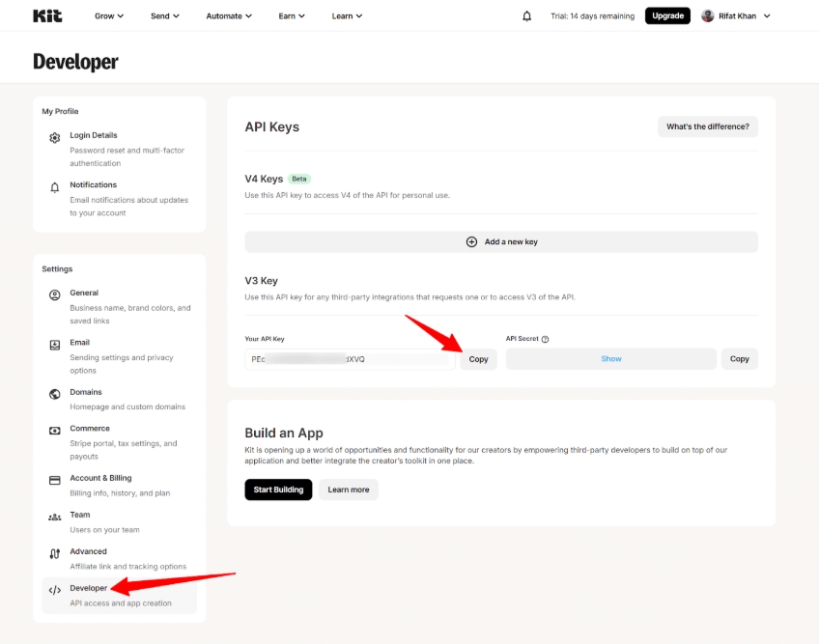Click the Domains globe icon

click(x=55, y=394)
